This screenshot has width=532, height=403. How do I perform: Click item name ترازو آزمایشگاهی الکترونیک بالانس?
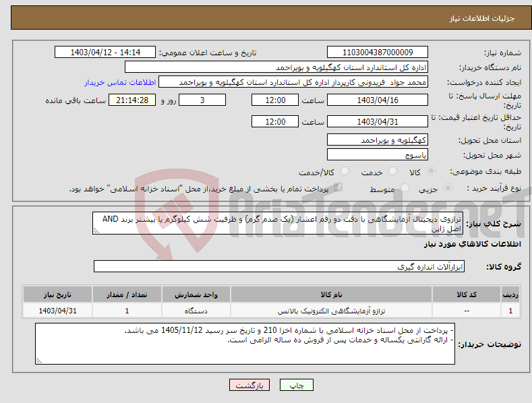pos(331,311)
